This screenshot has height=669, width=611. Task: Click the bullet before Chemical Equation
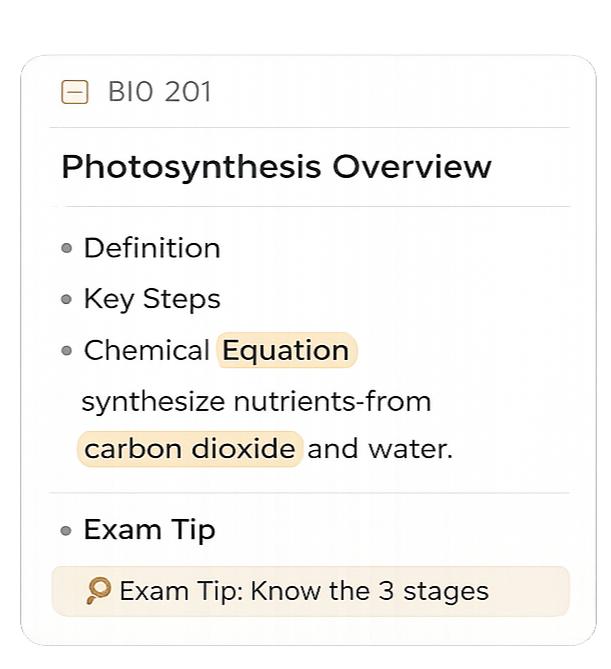(x=67, y=351)
